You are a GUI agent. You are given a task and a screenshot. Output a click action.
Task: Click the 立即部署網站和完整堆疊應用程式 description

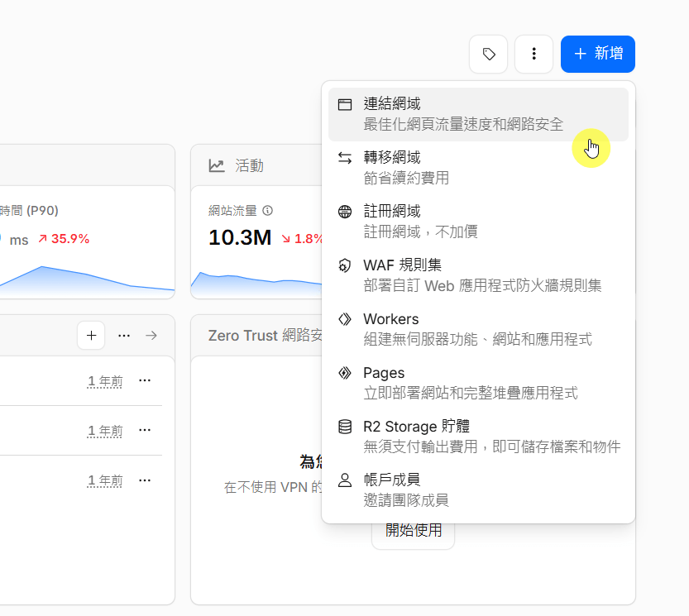[470, 393]
